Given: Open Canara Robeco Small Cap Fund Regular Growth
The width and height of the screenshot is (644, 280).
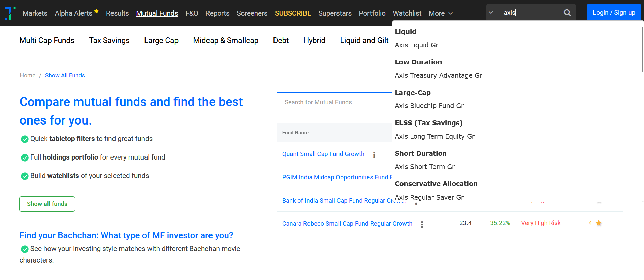Looking at the screenshot, I should (347, 224).
